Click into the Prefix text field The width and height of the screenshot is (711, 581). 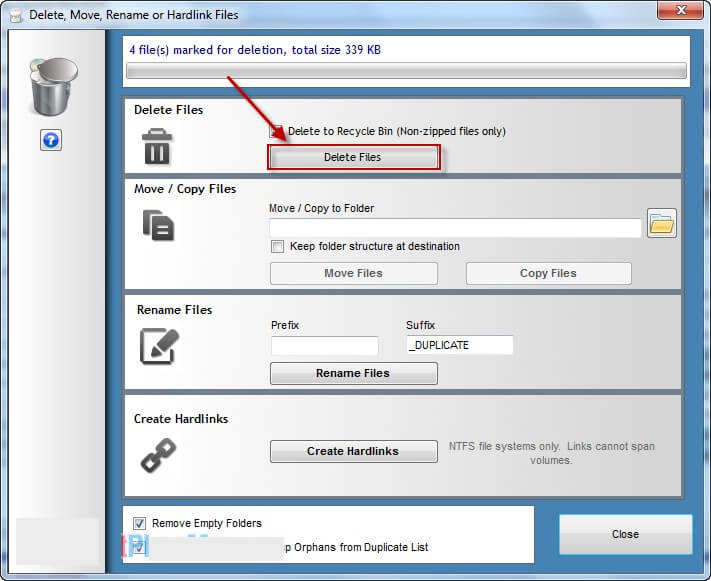pos(325,346)
